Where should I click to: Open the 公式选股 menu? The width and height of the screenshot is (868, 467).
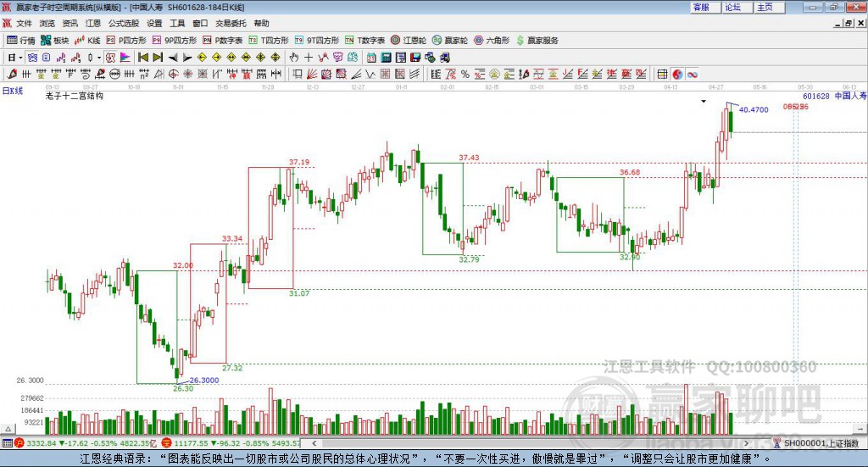(124, 23)
